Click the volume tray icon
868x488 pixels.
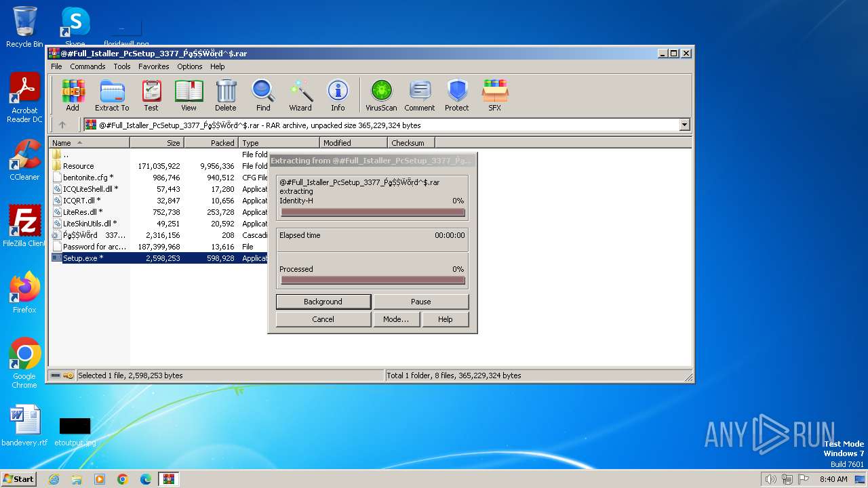(770, 479)
